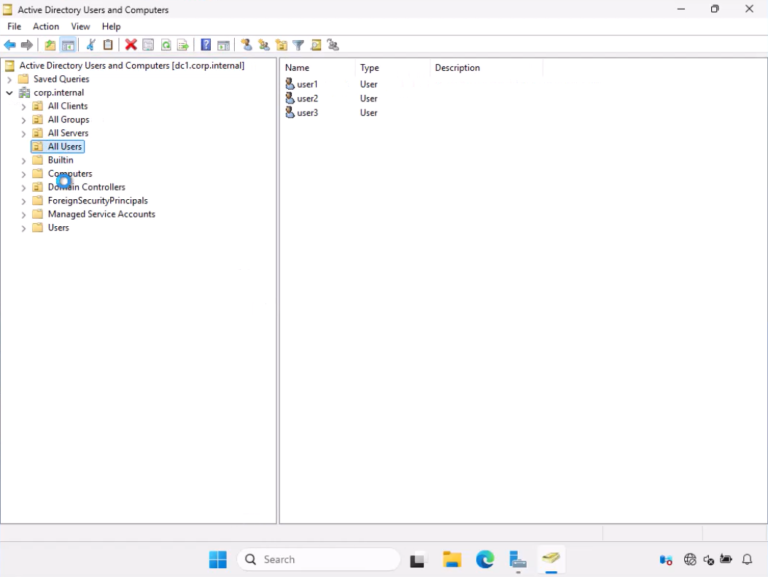The height and width of the screenshot is (577, 768).
Task: Select the All Clients OU
Action: pyautogui.click(x=68, y=106)
